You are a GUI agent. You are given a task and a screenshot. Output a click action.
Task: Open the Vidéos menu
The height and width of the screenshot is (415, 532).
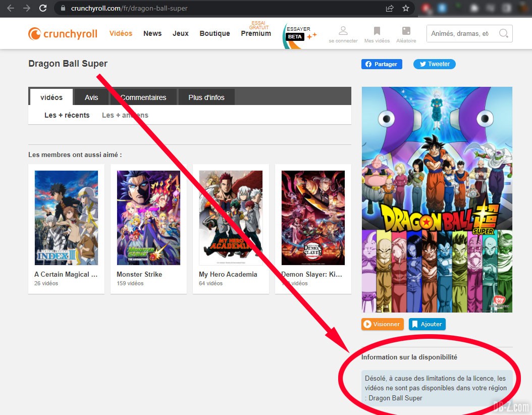[x=121, y=33]
